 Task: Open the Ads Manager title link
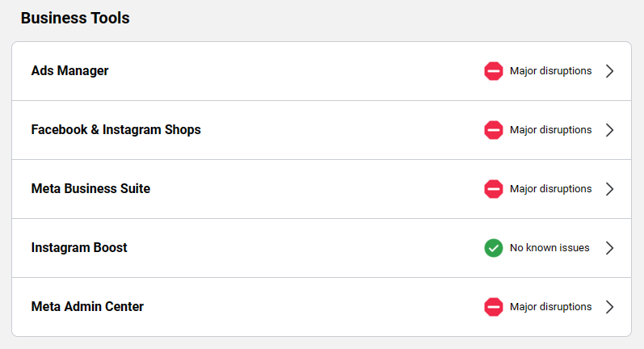pos(69,71)
